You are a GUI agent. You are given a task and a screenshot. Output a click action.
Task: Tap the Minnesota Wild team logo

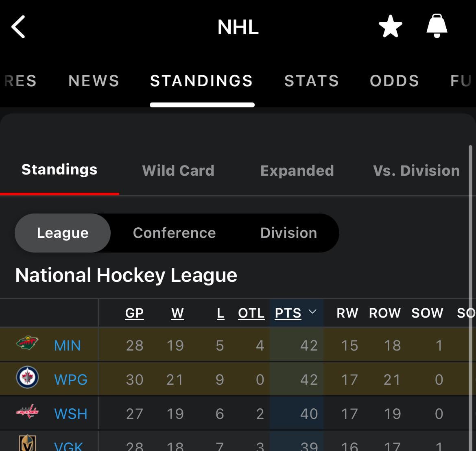point(27,344)
